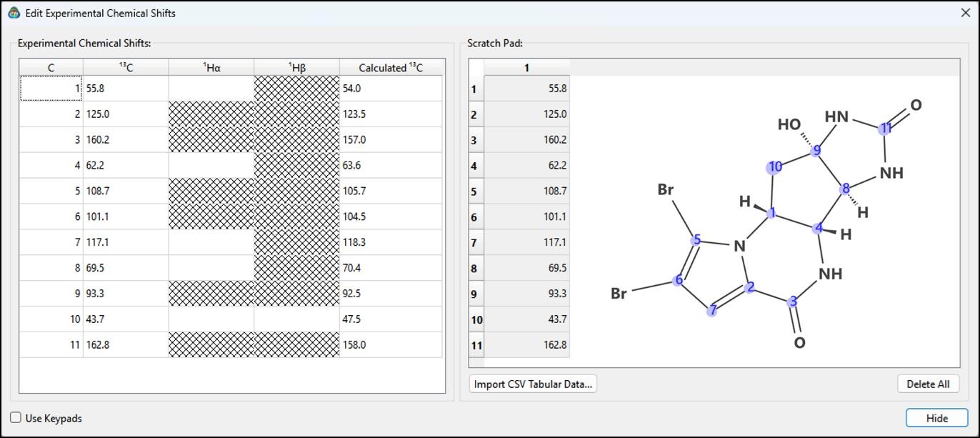Select urea carbon atom 11 in structure
The width and height of the screenshot is (980, 438).
[x=886, y=128]
